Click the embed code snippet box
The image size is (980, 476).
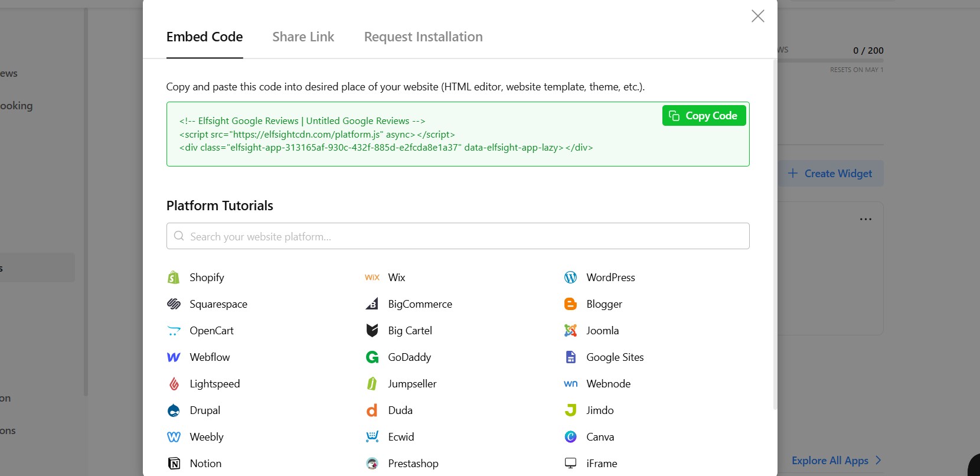pos(458,134)
